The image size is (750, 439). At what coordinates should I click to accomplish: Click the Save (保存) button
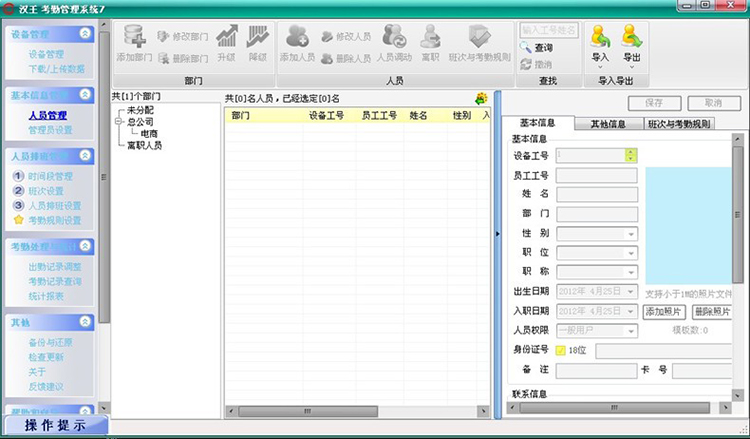654,103
